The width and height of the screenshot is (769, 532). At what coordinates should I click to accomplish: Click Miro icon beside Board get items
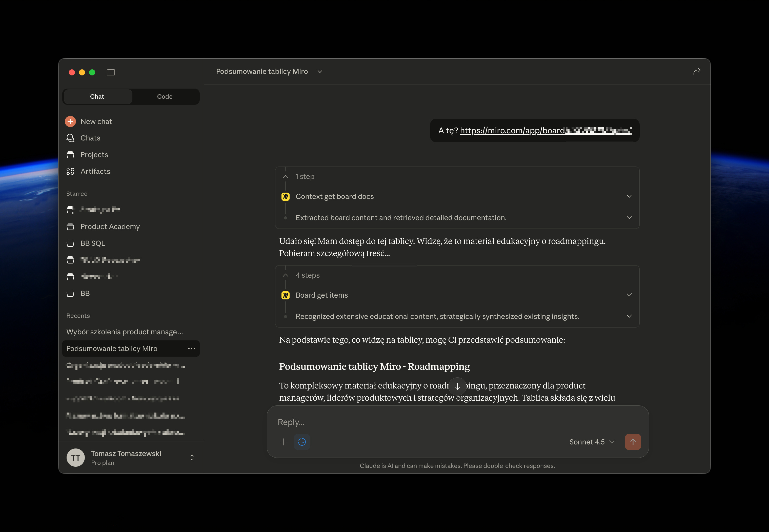[x=286, y=295]
